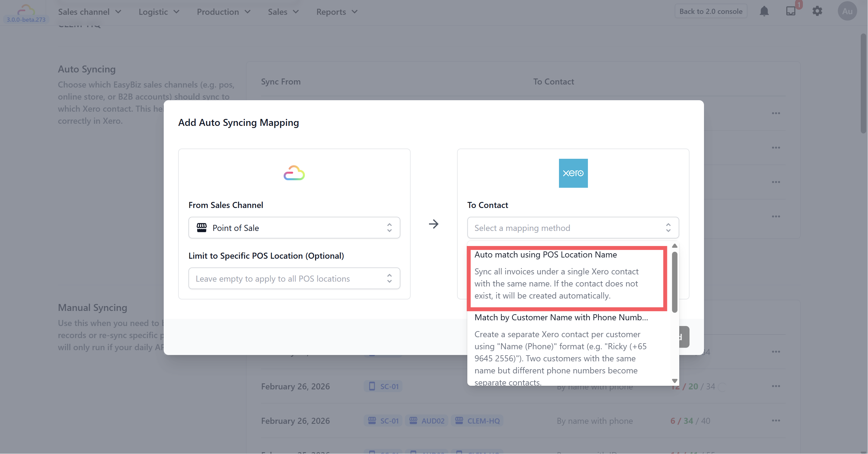Open From Sales Channel Point of Sale dropdown

pyautogui.click(x=294, y=228)
